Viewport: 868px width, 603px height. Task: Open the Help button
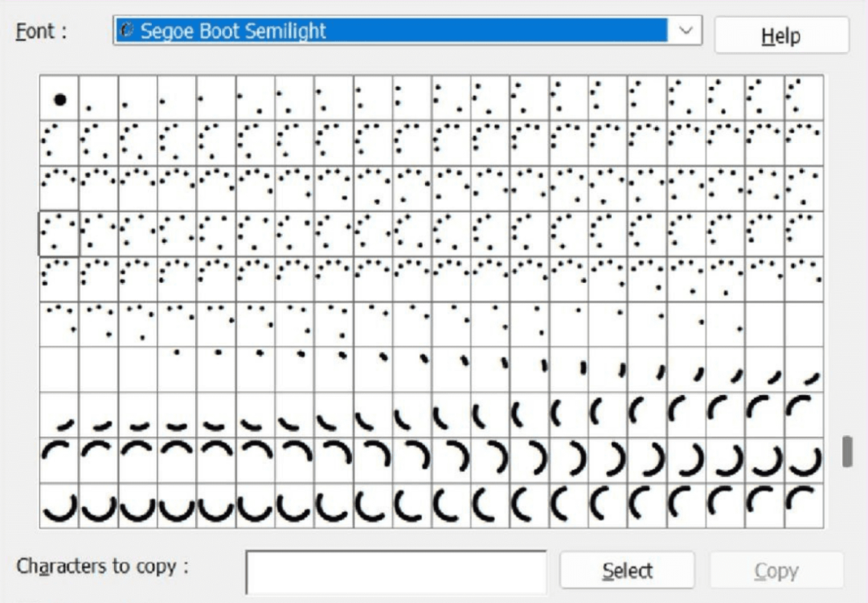point(781,35)
